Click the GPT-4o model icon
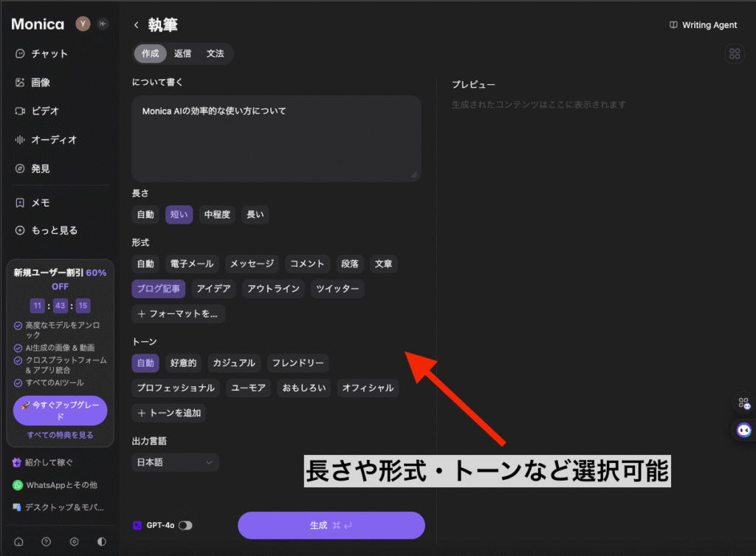Screen dimensions: 756x556 (x=137, y=526)
